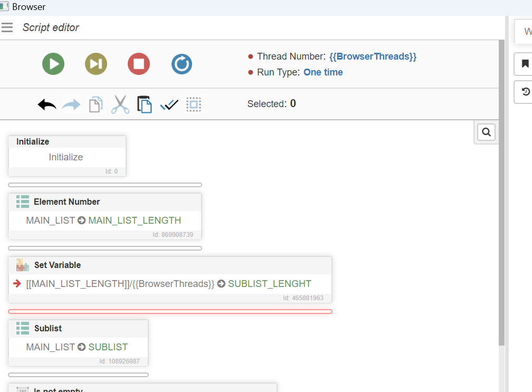Open the search magnifier button

click(486, 132)
